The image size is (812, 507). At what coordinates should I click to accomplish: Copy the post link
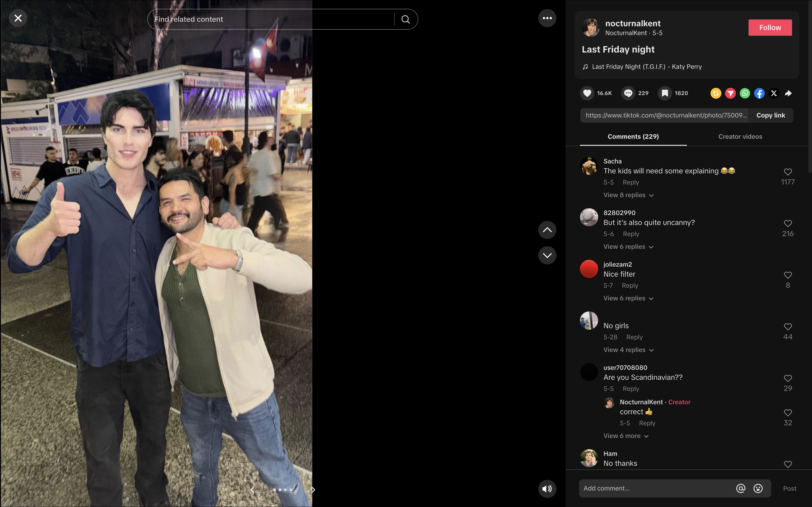(770, 115)
